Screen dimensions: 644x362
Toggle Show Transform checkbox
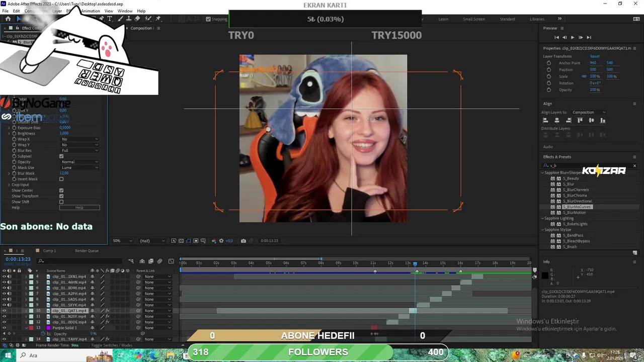click(x=61, y=196)
